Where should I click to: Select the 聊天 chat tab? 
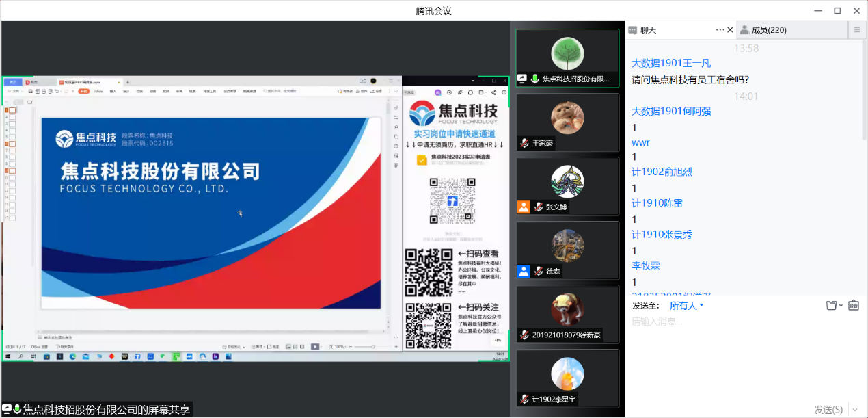tap(648, 30)
